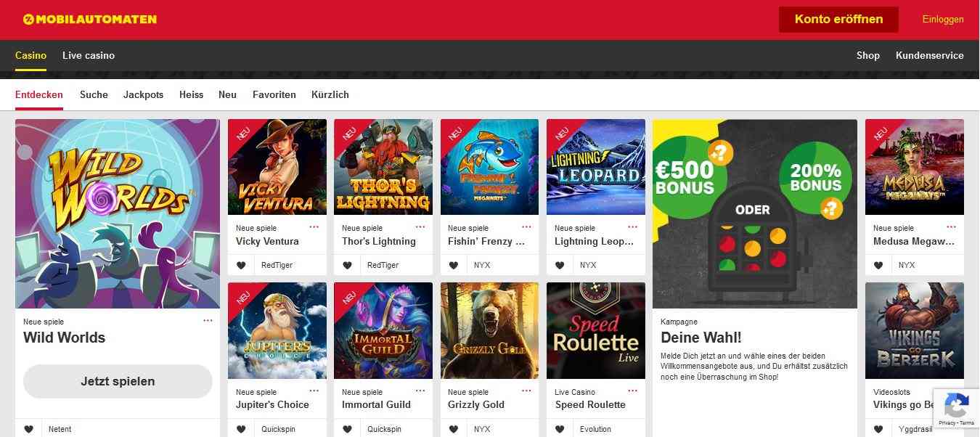980x437 pixels.
Task: Open the Immortal Guild thumbnail
Action: 383,330
